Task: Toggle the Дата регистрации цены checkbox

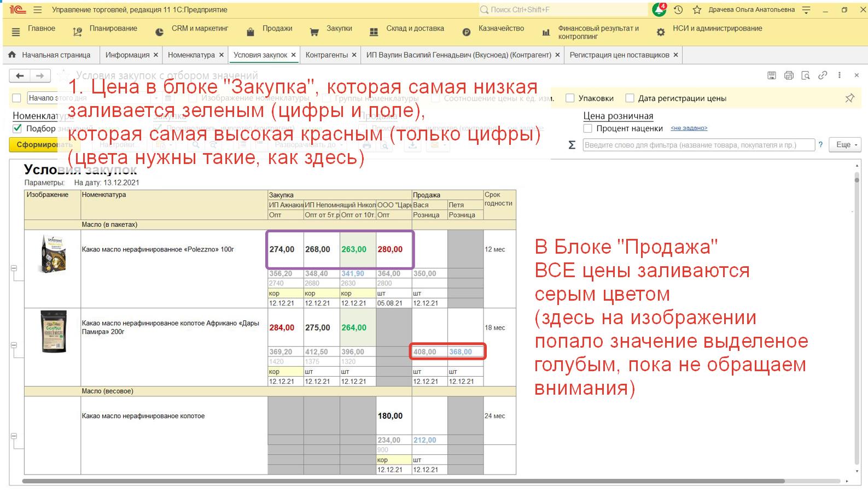Action: coord(630,98)
